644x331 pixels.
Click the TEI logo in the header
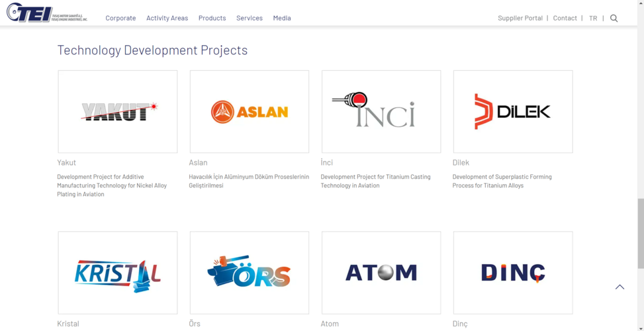pyautogui.click(x=47, y=13)
